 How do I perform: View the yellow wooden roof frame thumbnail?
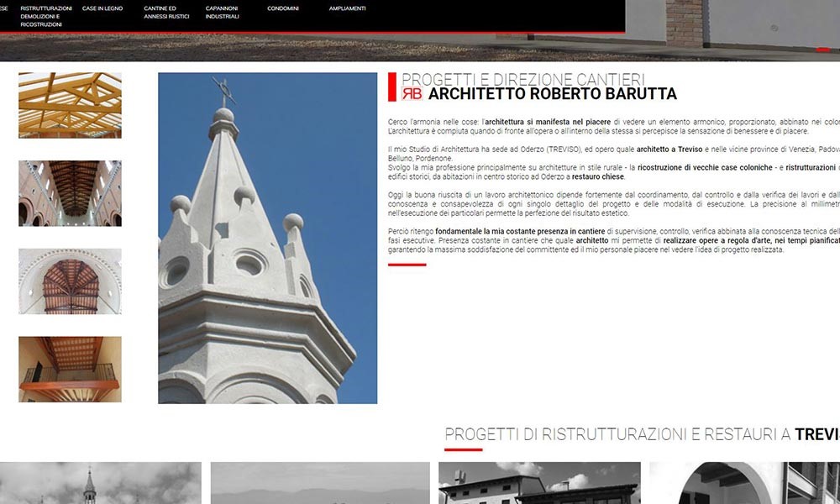coord(71,105)
